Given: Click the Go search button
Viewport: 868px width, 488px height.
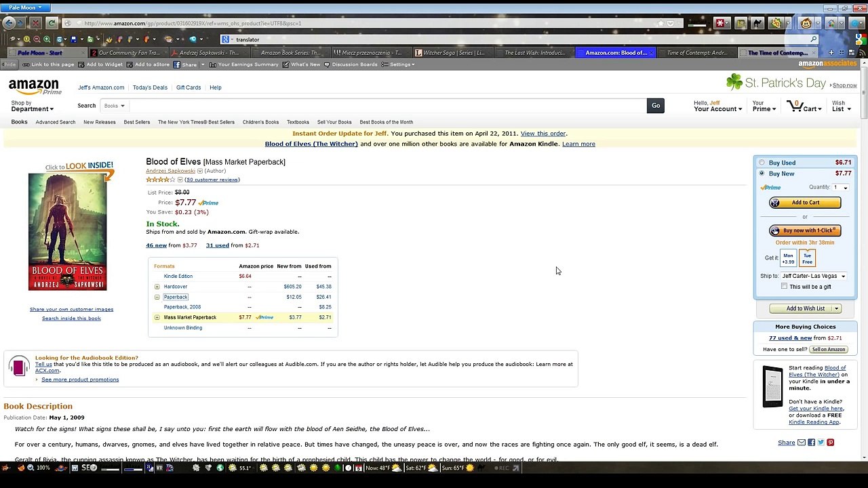Looking at the screenshot, I should (656, 106).
